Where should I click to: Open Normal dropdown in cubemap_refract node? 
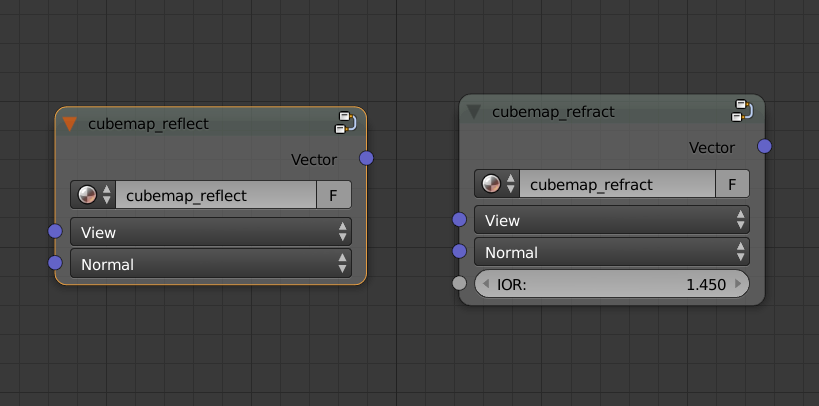click(612, 252)
